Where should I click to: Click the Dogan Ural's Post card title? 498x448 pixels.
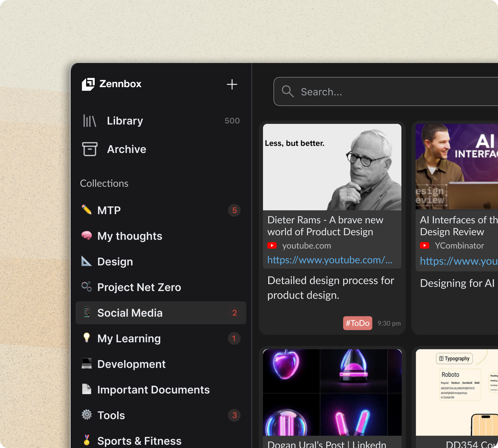pyautogui.click(x=327, y=444)
